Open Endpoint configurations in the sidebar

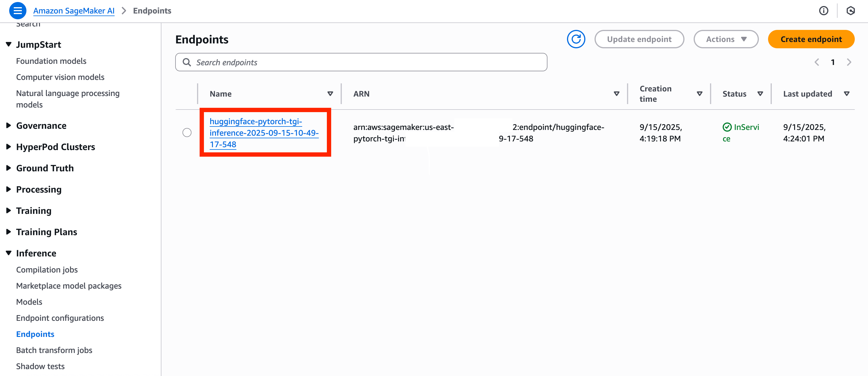[x=60, y=318]
